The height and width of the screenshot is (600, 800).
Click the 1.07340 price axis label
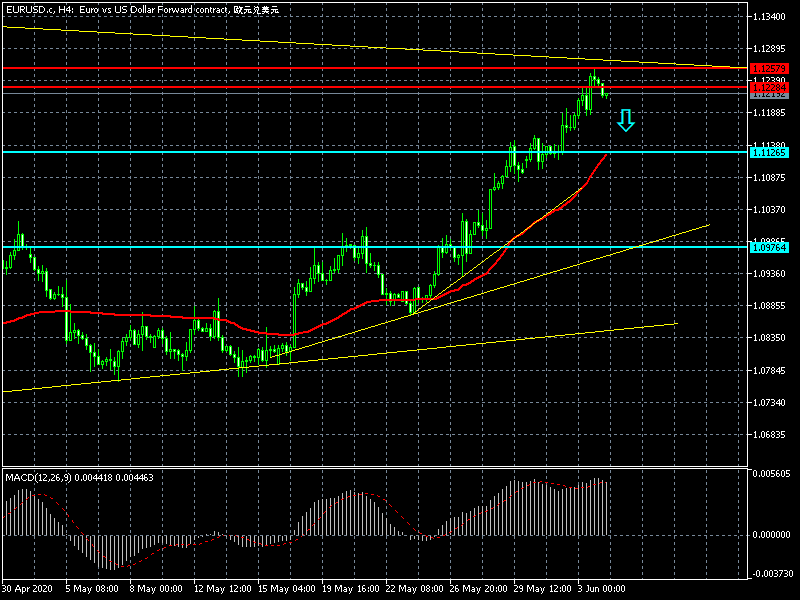(769, 403)
